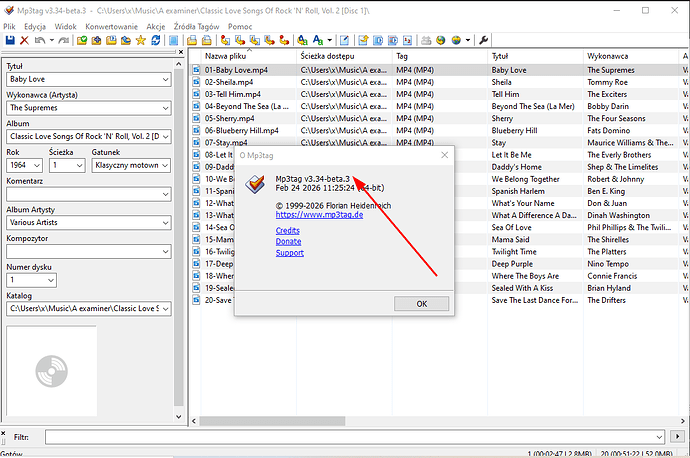Close the O Mp3tag dialog with X

444,155
